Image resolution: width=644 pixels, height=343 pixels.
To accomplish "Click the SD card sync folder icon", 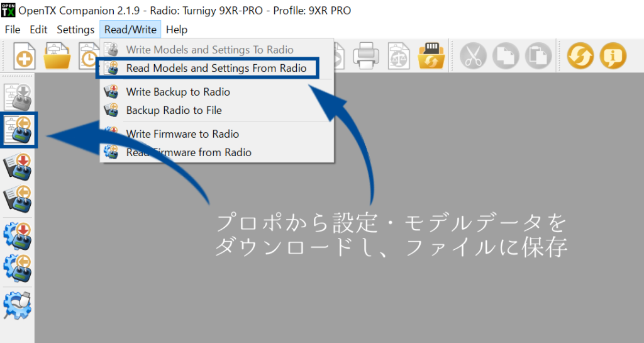I will tap(431, 55).
